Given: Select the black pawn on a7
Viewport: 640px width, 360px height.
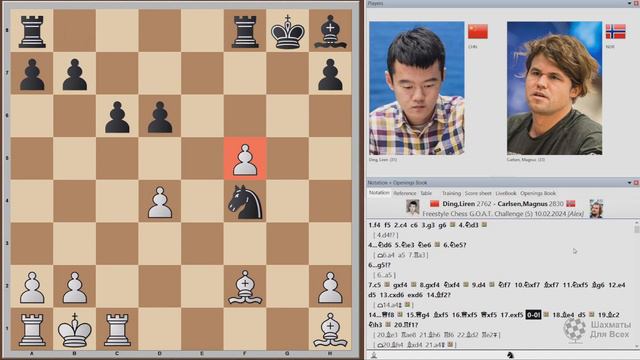Looking at the screenshot, I should [32, 74].
